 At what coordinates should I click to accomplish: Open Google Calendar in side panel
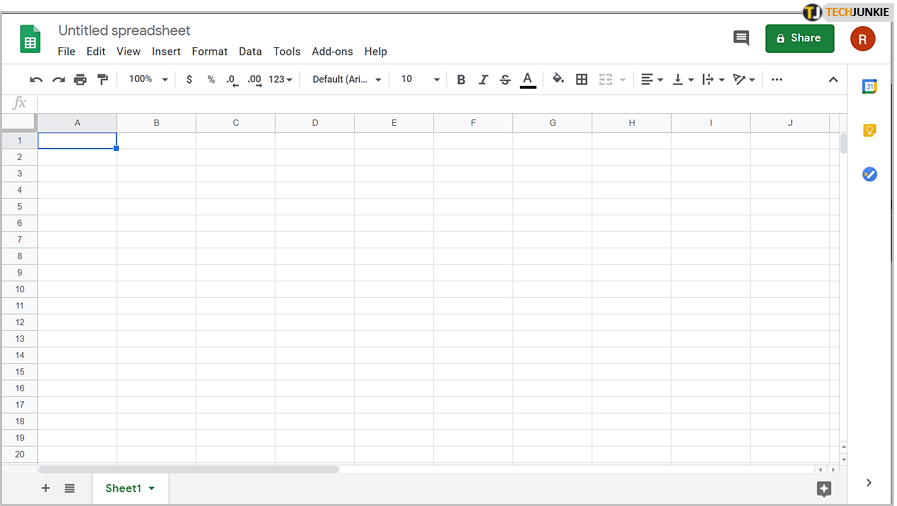click(869, 87)
